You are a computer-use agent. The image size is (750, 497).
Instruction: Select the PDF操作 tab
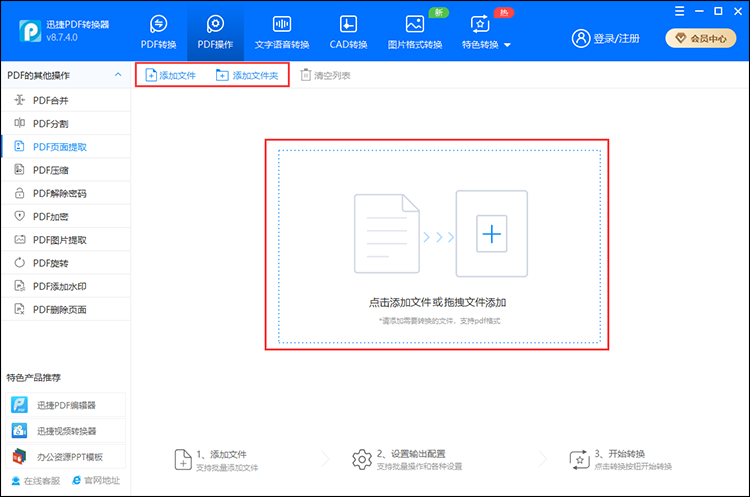click(x=215, y=33)
